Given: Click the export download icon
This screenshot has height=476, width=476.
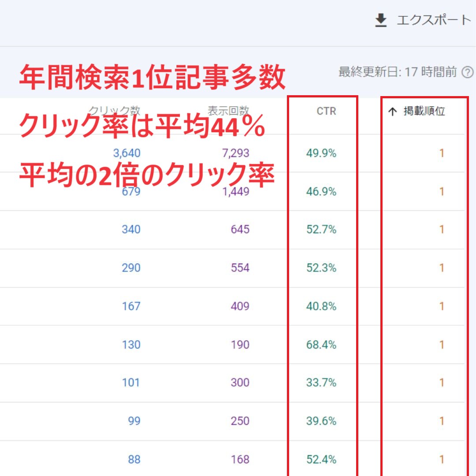Looking at the screenshot, I should [x=381, y=20].
